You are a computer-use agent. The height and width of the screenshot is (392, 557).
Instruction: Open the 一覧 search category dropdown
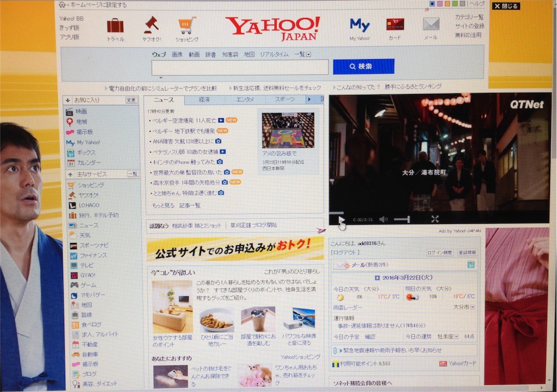[x=303, y=54]
